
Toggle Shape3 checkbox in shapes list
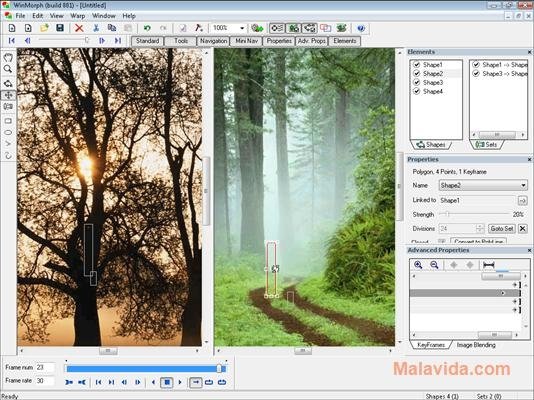(417, 82)
